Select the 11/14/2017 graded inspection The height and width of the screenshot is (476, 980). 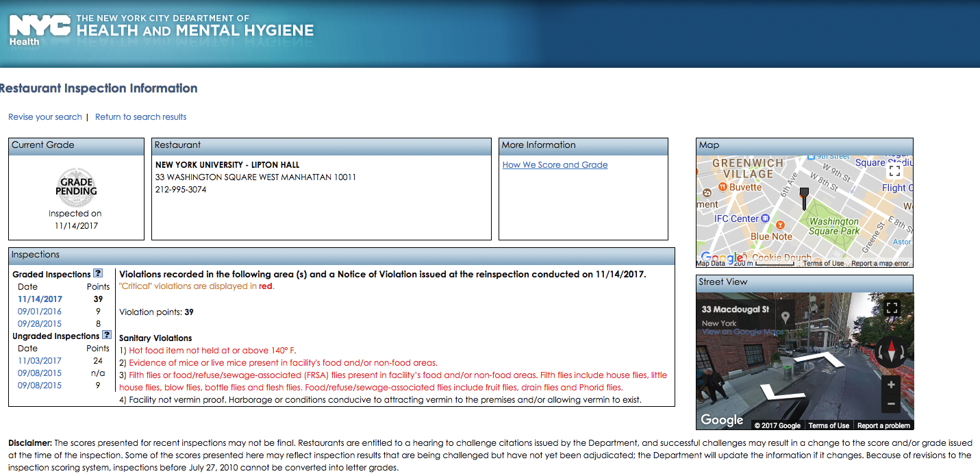click(x=40, y=299)
